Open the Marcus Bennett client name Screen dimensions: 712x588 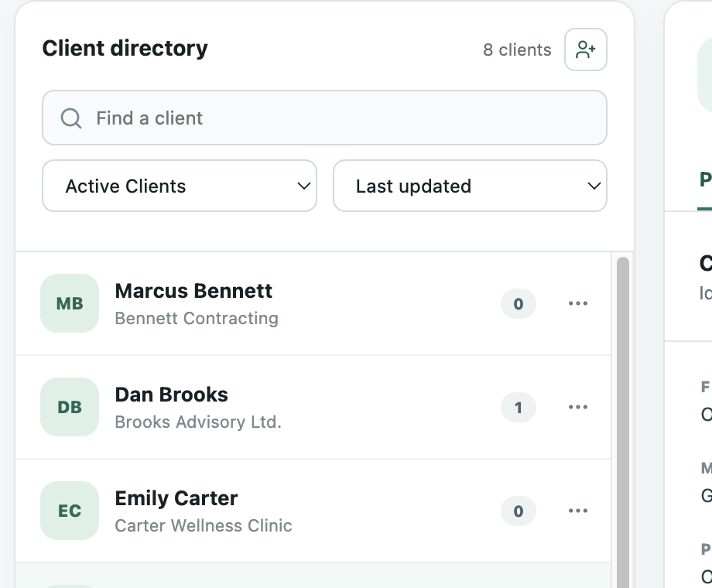(193, 291)
